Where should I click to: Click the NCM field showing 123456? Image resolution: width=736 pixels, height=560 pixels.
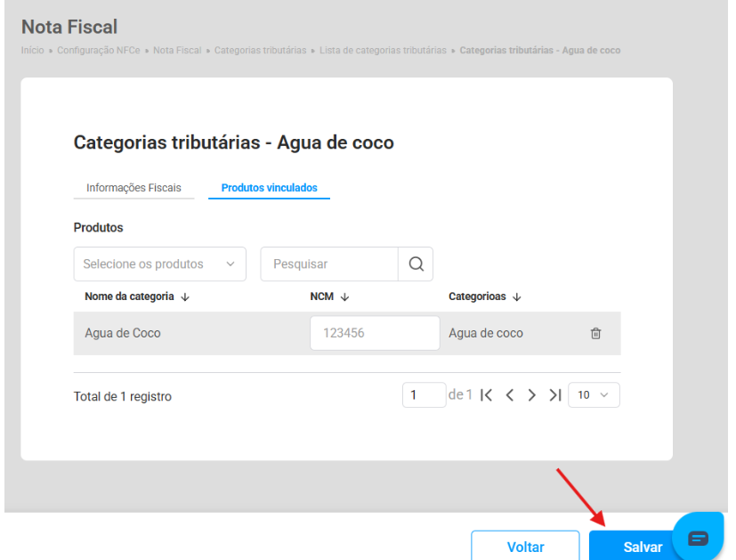(x=375, y=334)
